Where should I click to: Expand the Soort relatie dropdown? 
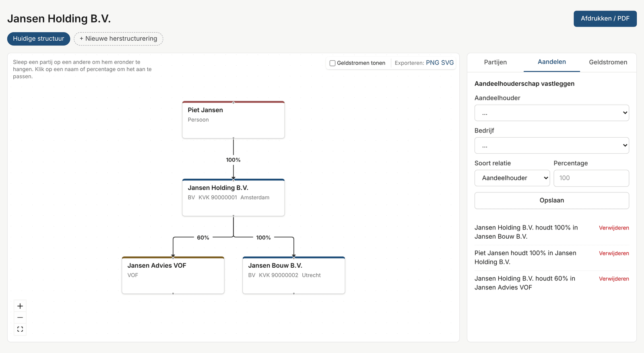[x=512, y=178]
